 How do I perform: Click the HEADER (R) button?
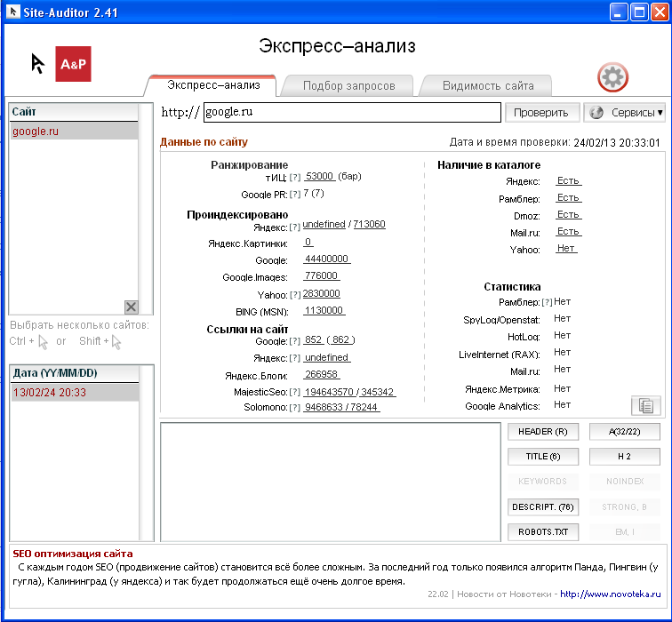point(543,431)
